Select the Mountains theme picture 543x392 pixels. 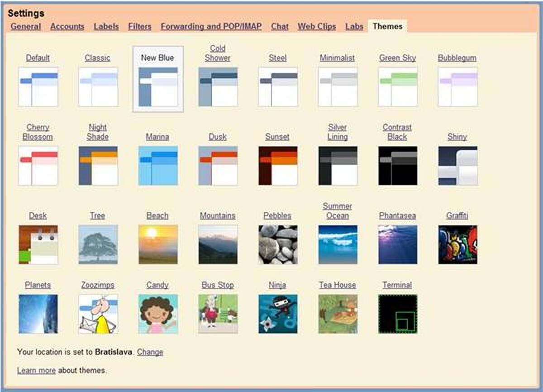218,244
